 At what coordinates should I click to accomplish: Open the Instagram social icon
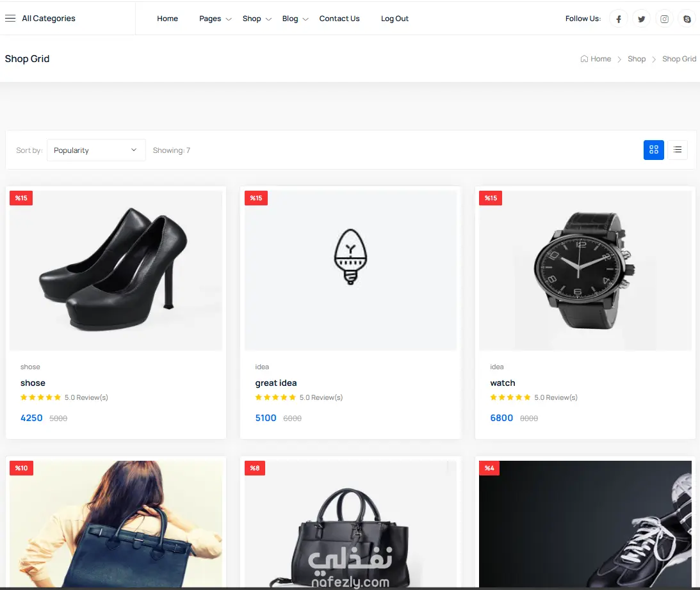tap(664, 19)
